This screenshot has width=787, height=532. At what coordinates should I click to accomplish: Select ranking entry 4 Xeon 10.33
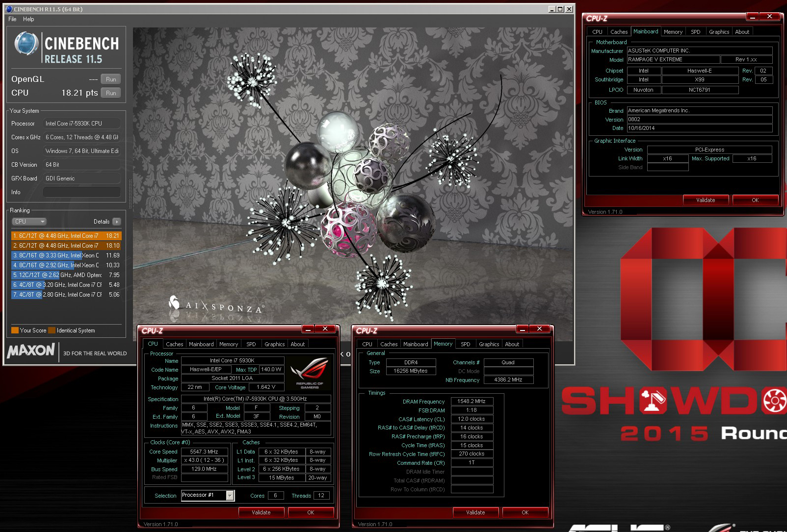(x=66, y=265)
